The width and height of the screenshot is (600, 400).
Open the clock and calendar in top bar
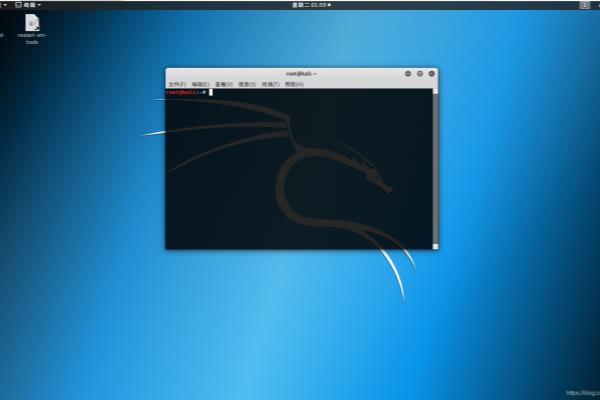click(x=311, y=5)
